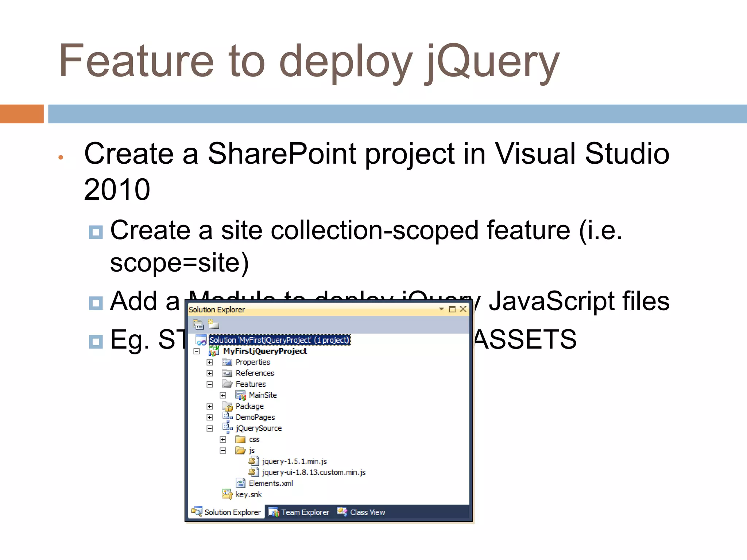Expand the MainSite feature node

pos(223,396)
